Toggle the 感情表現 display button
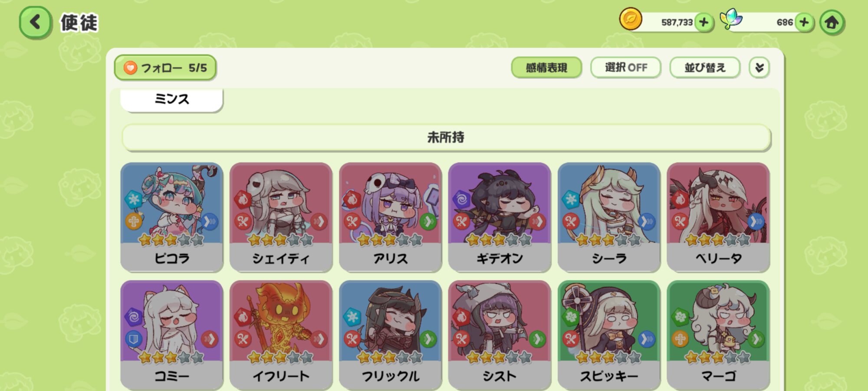Screen dimensions: 868x391 click(x=546, y=68)
